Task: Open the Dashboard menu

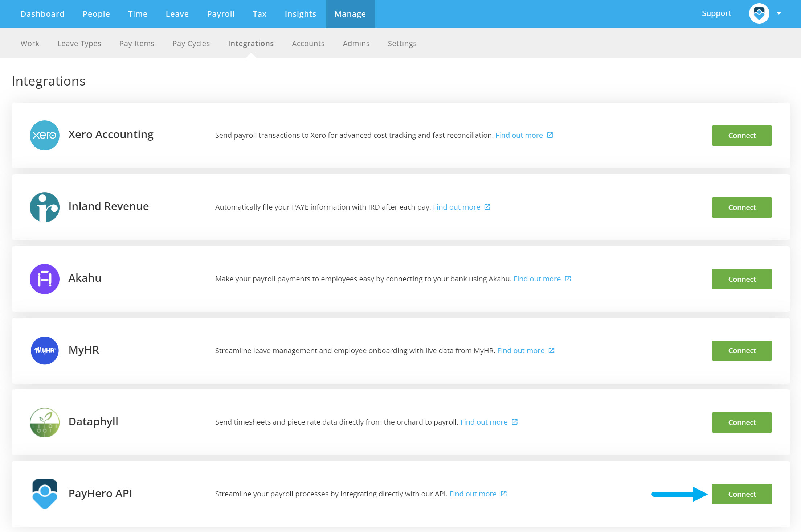Action: pyautogui.click(x=42, y=14)
